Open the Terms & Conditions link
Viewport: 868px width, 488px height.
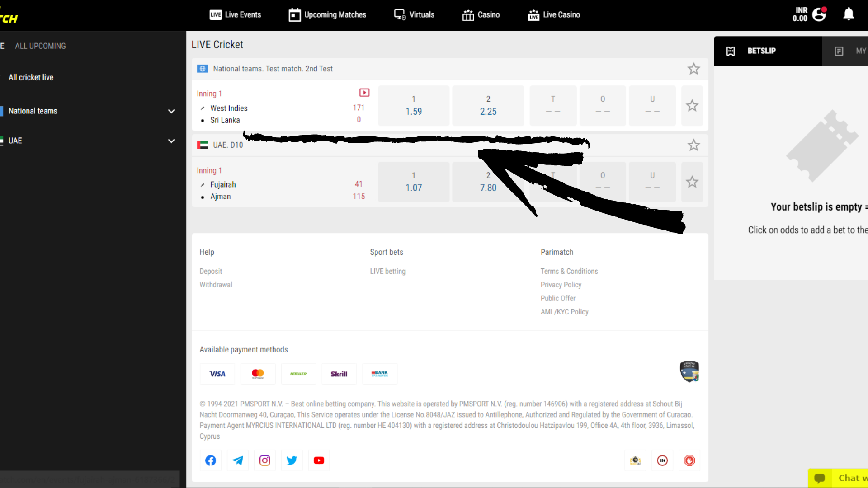tap(569, 271)
